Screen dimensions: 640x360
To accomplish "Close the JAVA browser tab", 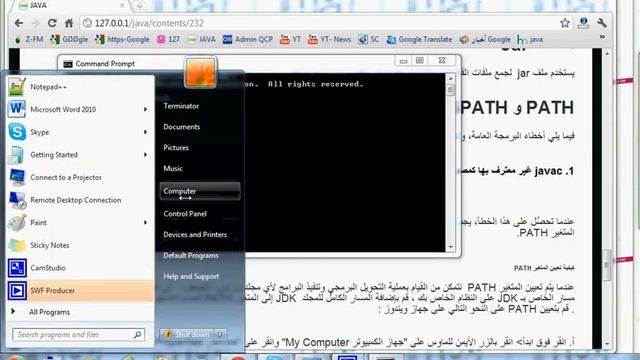I will pyautogui.click(x=122, y=6).
